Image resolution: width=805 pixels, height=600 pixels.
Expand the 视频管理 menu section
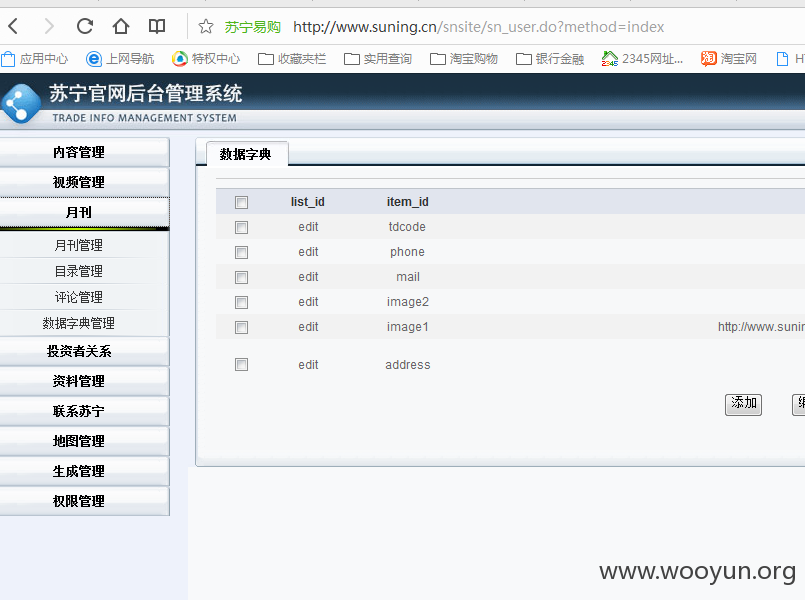(x=84, y=182)
